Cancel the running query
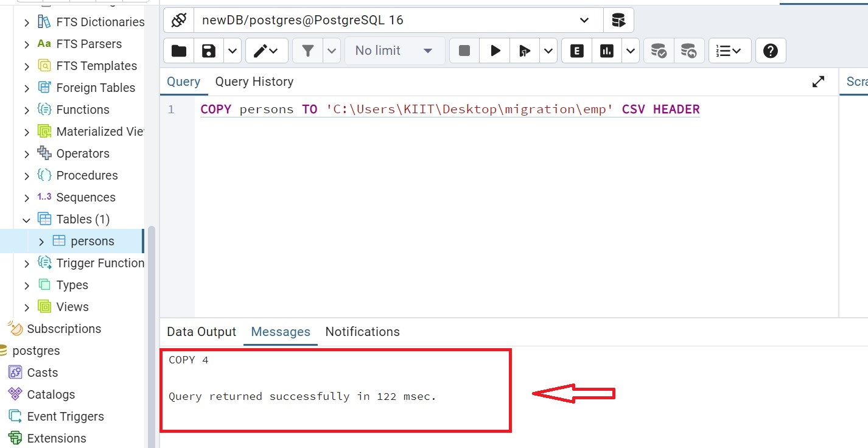The height and width of the screenshot is (448, 868). [x=464, y=51]
